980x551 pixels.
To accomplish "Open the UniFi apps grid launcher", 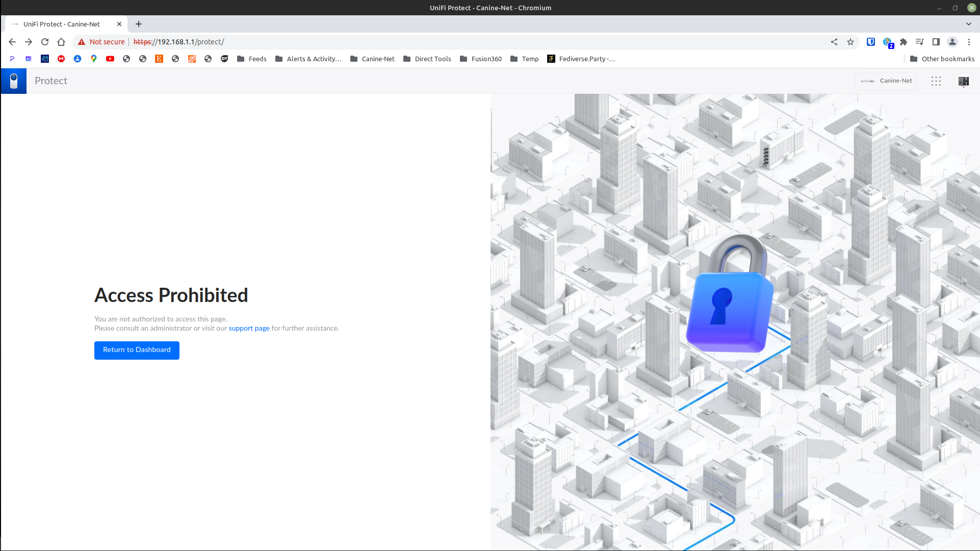I will point(936,81).
